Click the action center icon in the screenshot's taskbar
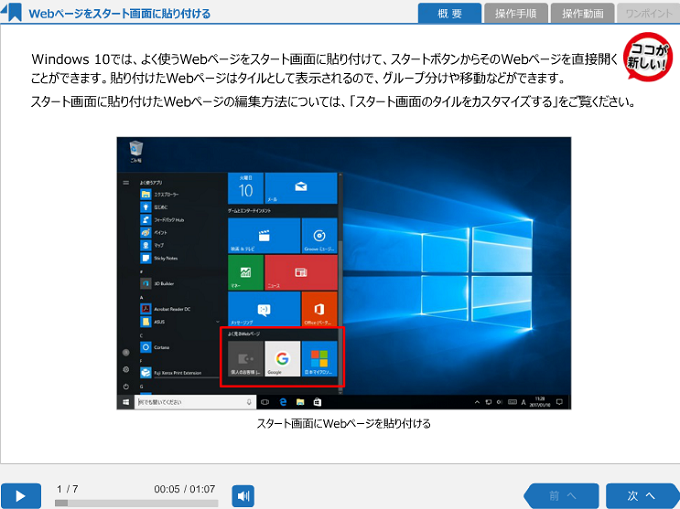Viewport: 680px width, 509px height. tap(559, 402)
